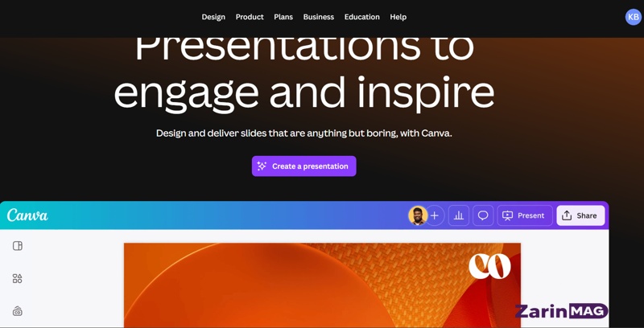Viewport: 644px width, 328px height.
Task: Open the Product menu
Action: pos(250,17)
